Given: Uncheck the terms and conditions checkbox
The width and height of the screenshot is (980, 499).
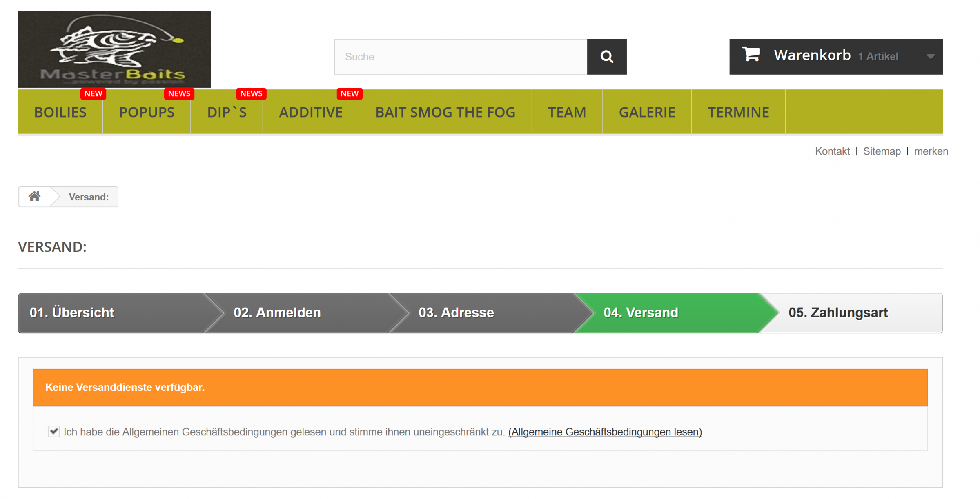Looking at the screenshot, I should click(53, 431).
